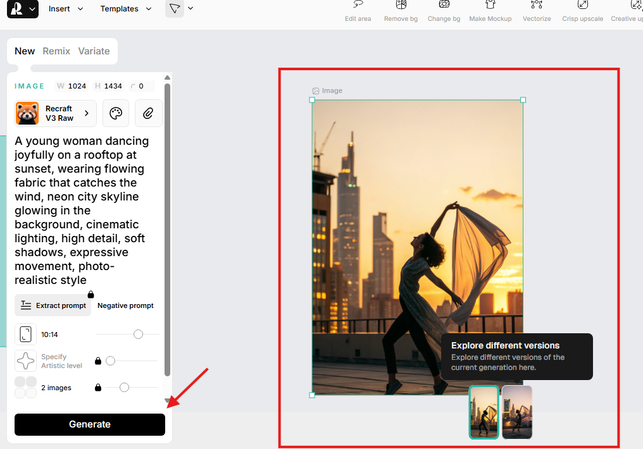Viewport: 643px width, 449px height.
Task: Click the settings panel scrollbar
Action: coord(167,230)
